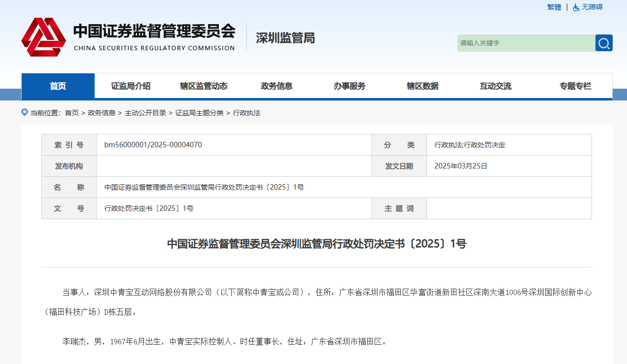Open 证监局主题分类 breadcrumb link
This screenshot has width=627, height=364.
tap(199, 113)
